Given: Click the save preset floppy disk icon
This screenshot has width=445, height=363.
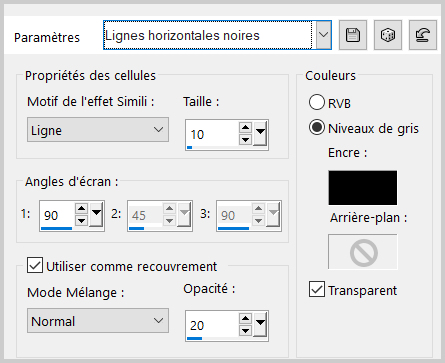Looking at the screenshot, I should [x=353, y=35].
